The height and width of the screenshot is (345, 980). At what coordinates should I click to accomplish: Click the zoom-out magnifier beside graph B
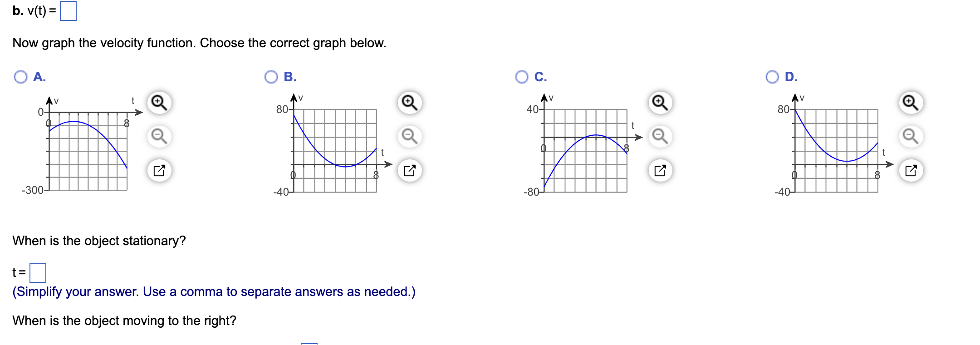click(410, 135)
